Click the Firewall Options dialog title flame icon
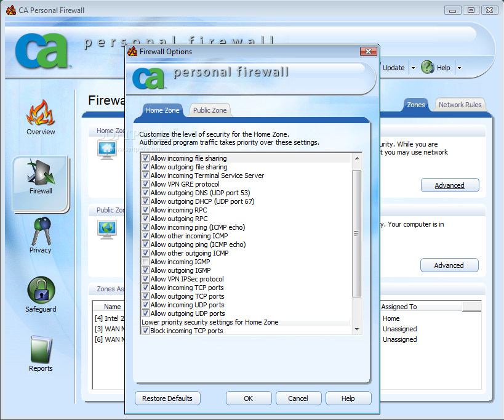This screenshot has width=504, height=420. [x=132, y=52]
